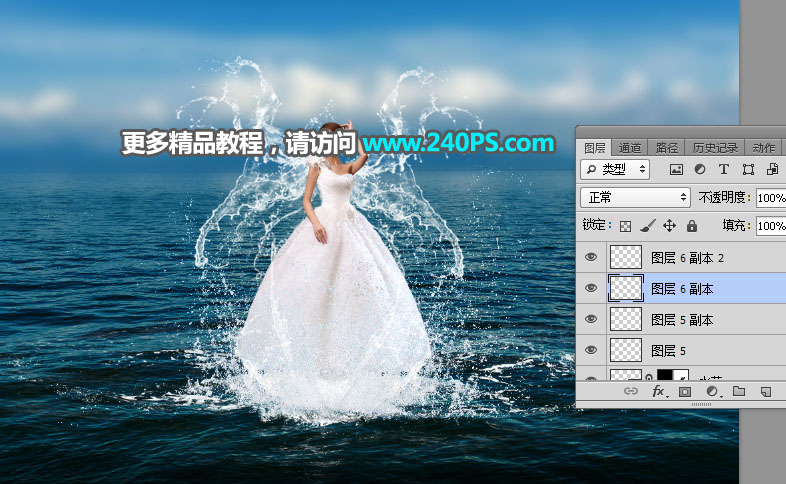Screen dimensions: 786x484
Task: Grab the layers panel bottom resize grip
Action: (701, 404)
